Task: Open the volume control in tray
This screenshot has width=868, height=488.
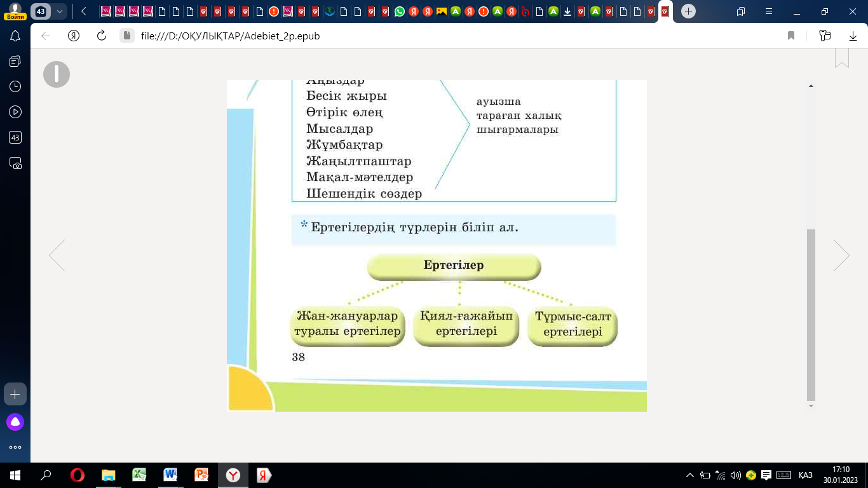Action: coord(736,475)
